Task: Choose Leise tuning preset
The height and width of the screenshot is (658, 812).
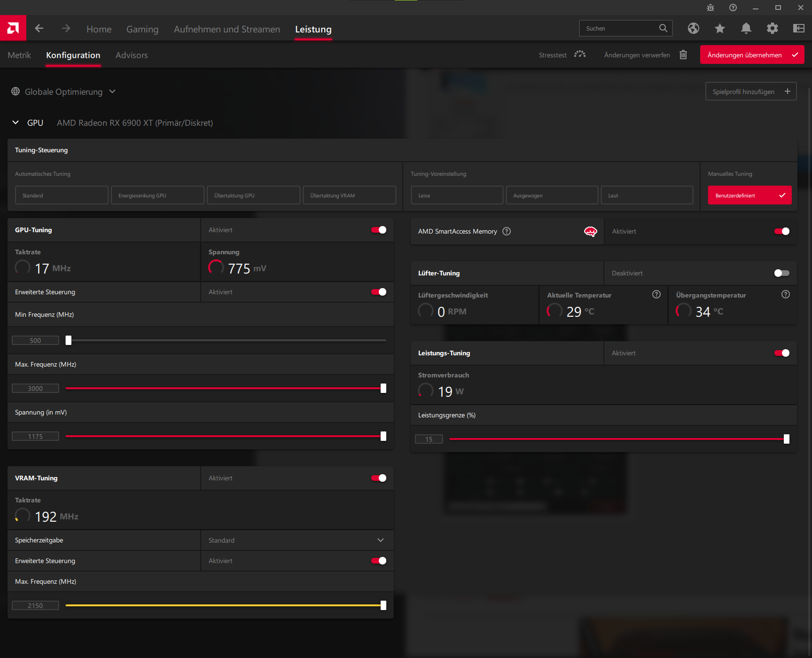Action: pos(457,196)
